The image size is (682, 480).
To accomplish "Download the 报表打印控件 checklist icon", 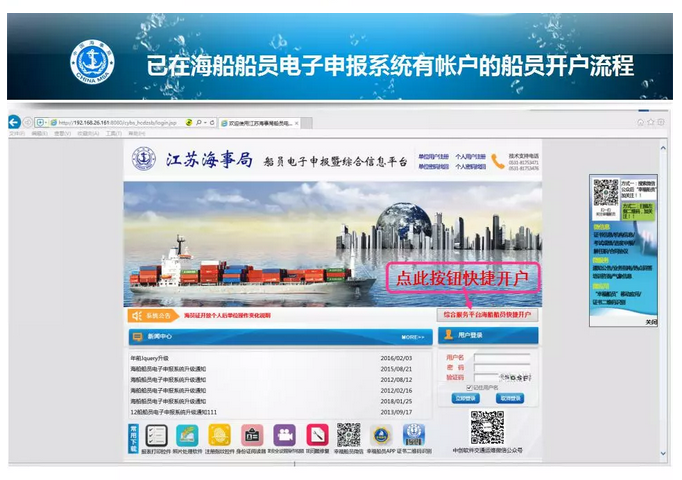I will 156,436.
